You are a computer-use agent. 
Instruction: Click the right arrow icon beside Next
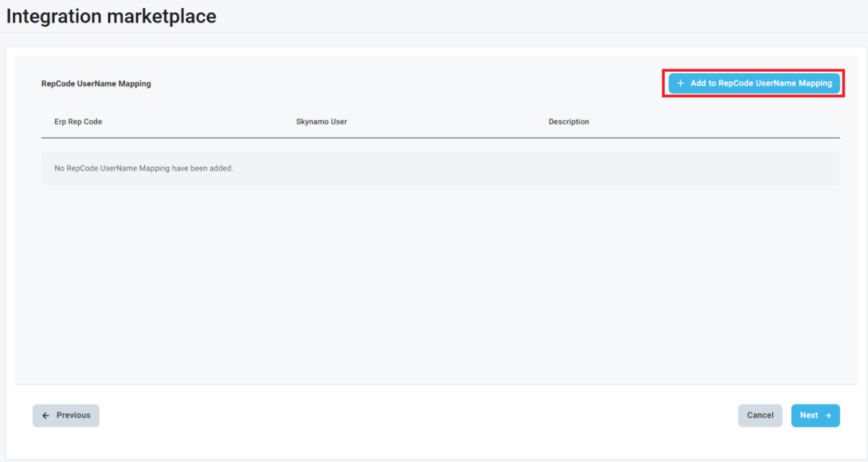point(828,415)
